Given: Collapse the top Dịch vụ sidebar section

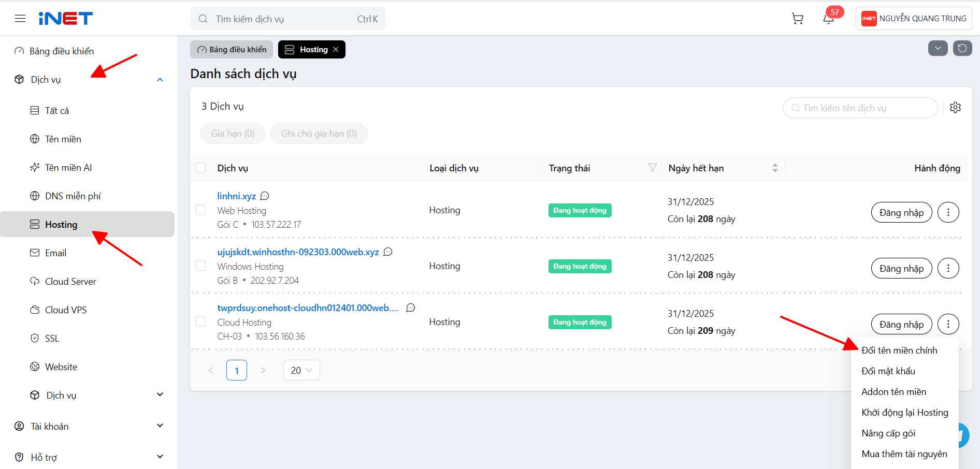Looking at the screenshot, I should [160, 79].
